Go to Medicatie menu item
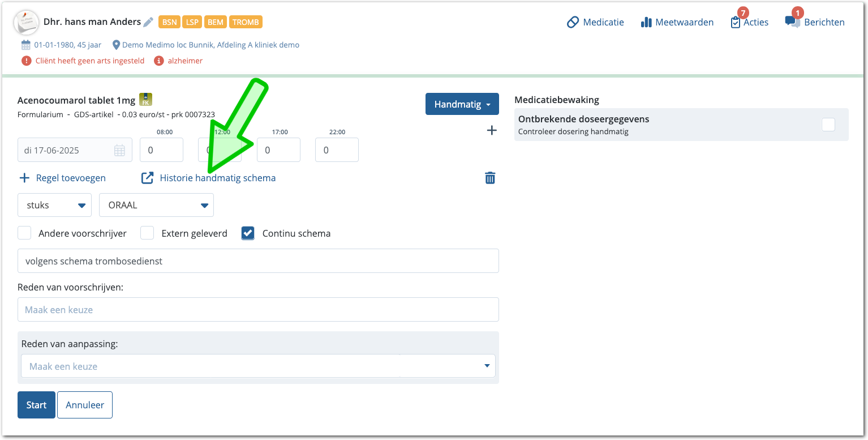The height and width of the screenshot is (440, 868). click(x=595, y=22)
